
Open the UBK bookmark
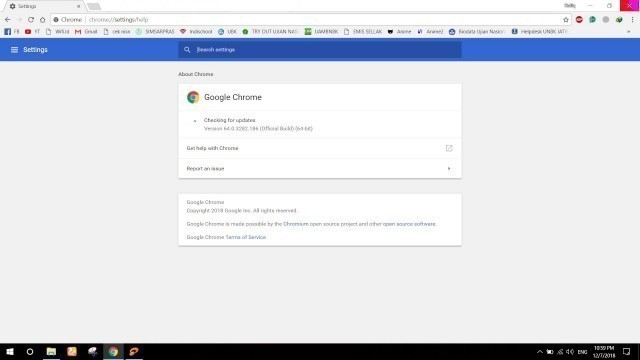[x=227, y=31]
